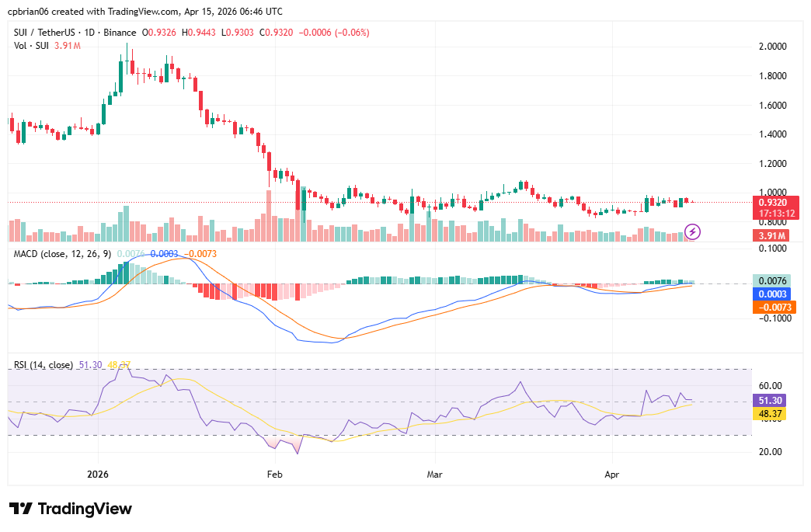Image resolution: width=811 pixels, height=532 pixels.
Task: Click the TradingView logo
Action: pyautogui.click(x=68, y=509)
